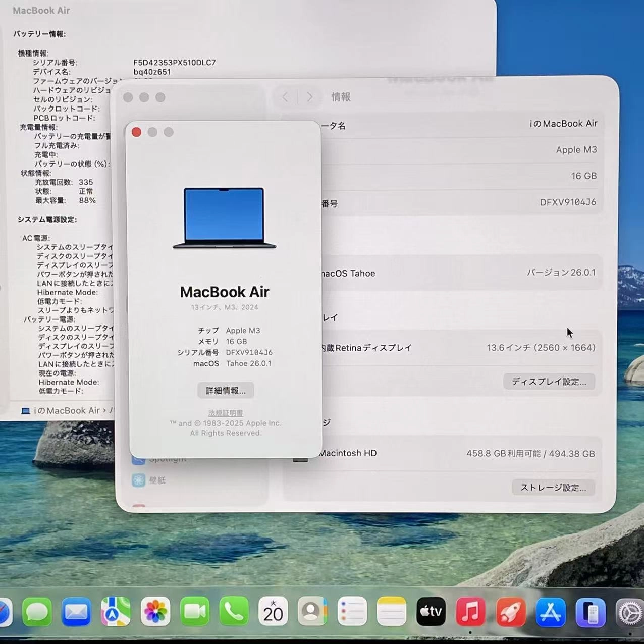
Task: Launch Contacts from the Dock
Action: (312, 612)
